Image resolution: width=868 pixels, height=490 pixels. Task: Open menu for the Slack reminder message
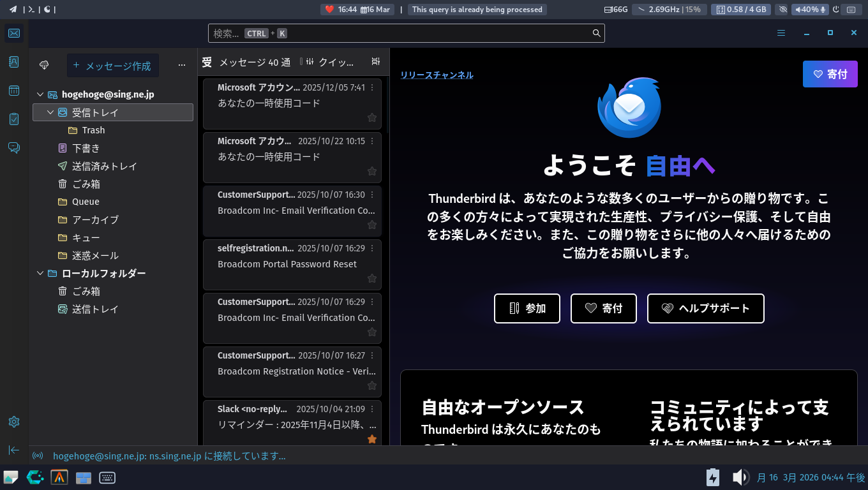[x=372, y=409]
